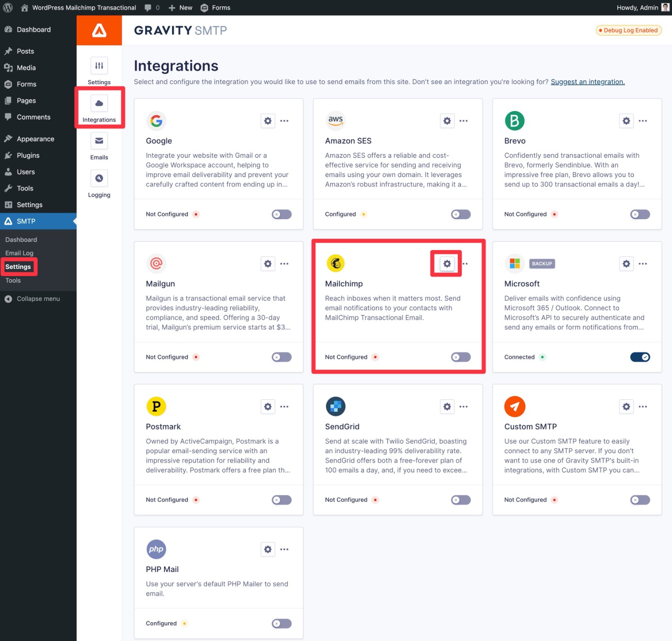
Task: Open the SendGrid card three-dot menu
Action: pos(464,407)
